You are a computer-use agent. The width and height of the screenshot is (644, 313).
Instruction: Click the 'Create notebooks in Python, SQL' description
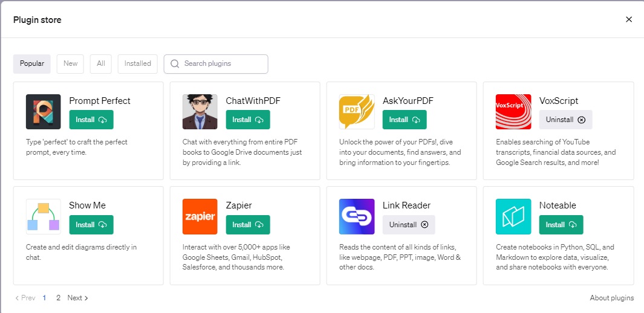(x=555, y=257)
